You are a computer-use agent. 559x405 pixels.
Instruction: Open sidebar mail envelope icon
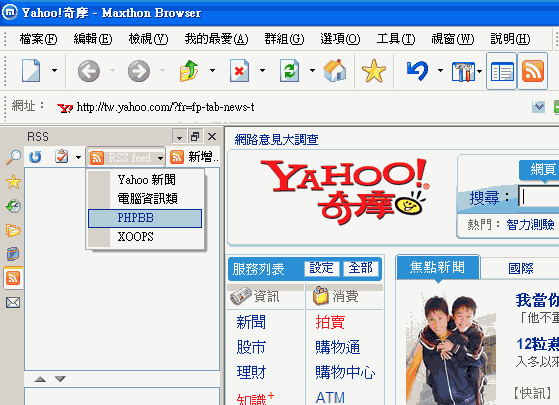pos(13,303)
